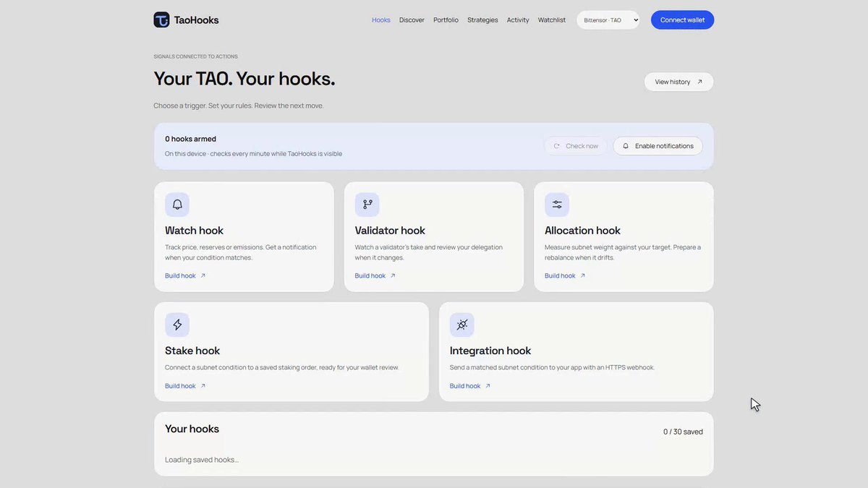Click the Connect wallet button
Image resolution: width=868 pixels, height=488 pixels.
(682, 20)
